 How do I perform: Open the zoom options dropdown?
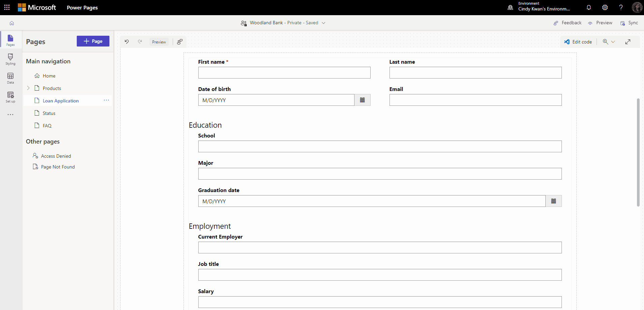click(x=614, y=41)
